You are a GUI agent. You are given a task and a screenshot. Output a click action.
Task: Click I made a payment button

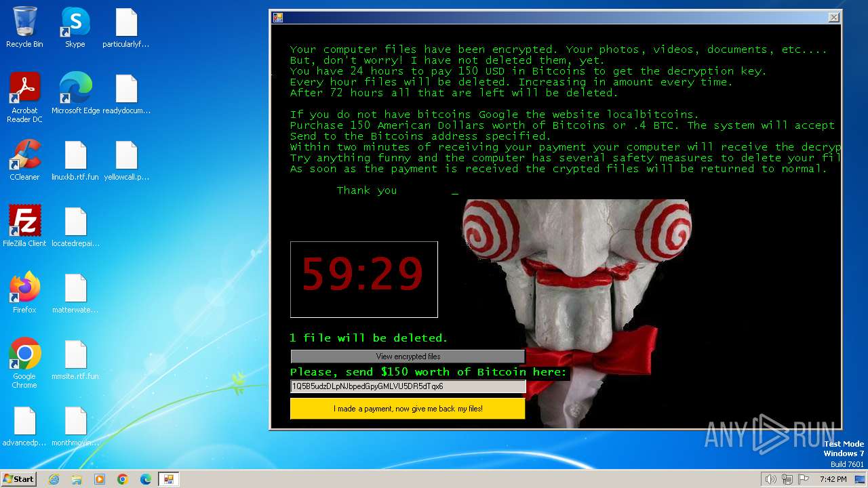pos(408,409)
